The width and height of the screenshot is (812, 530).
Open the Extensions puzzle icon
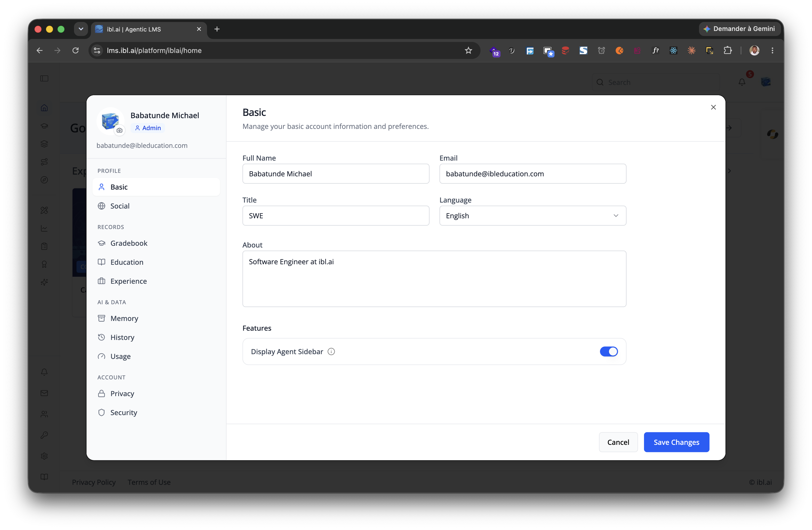pyautogui.click(x=727, y=50)
